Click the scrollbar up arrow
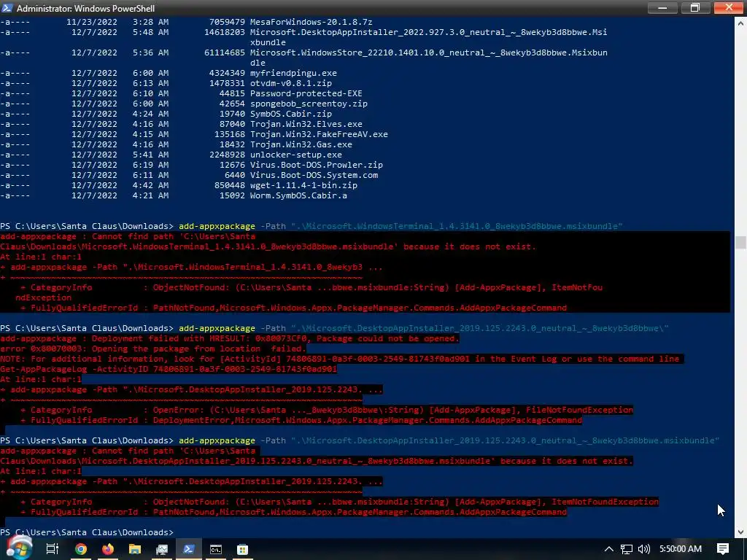747x560 pixels. [741, 23]
